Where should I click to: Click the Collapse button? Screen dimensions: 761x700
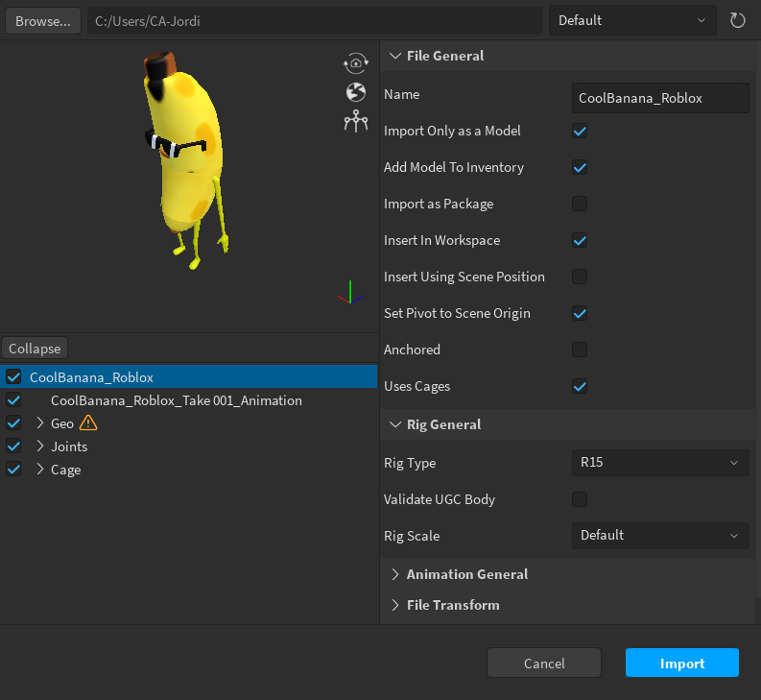[35, 349]
